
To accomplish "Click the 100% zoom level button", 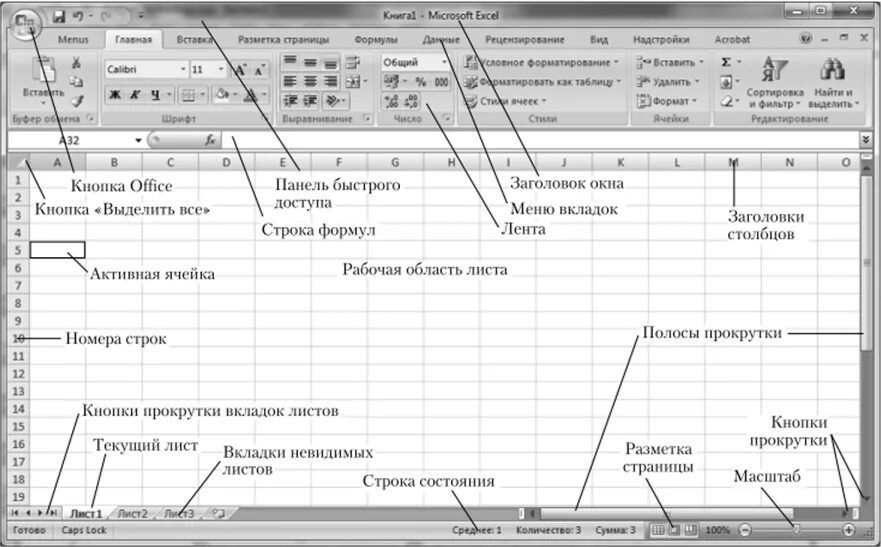I will click(717, 530).
